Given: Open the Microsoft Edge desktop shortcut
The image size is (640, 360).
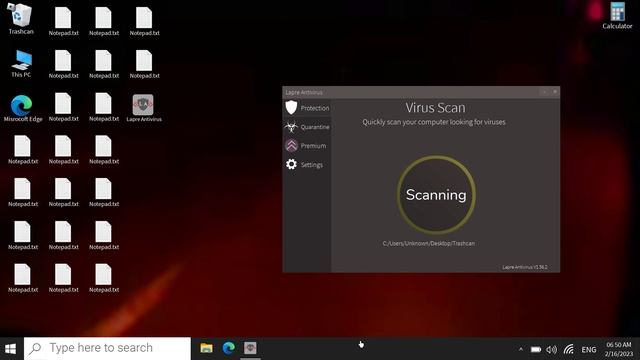Looking at the screenshot, I should [22, 108].
